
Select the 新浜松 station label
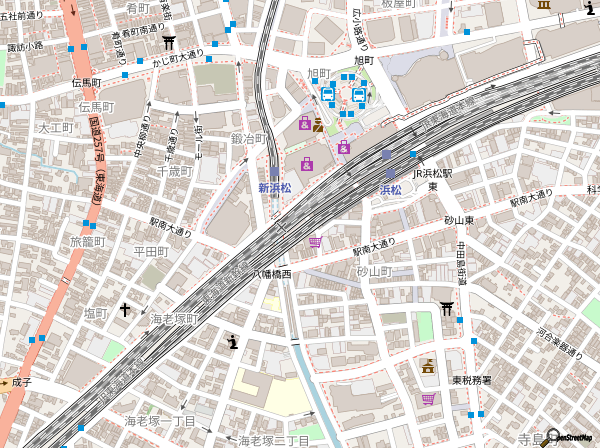pyautogui.click(x=274, y=187)
